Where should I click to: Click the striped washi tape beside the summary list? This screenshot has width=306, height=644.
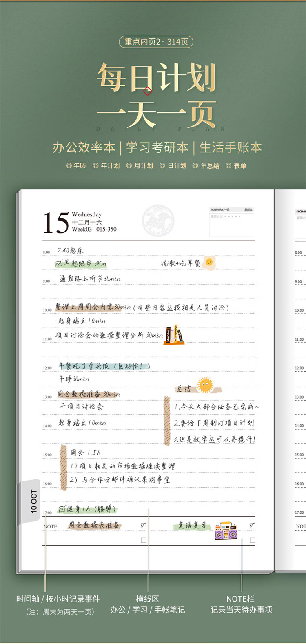tap(167, 420)
